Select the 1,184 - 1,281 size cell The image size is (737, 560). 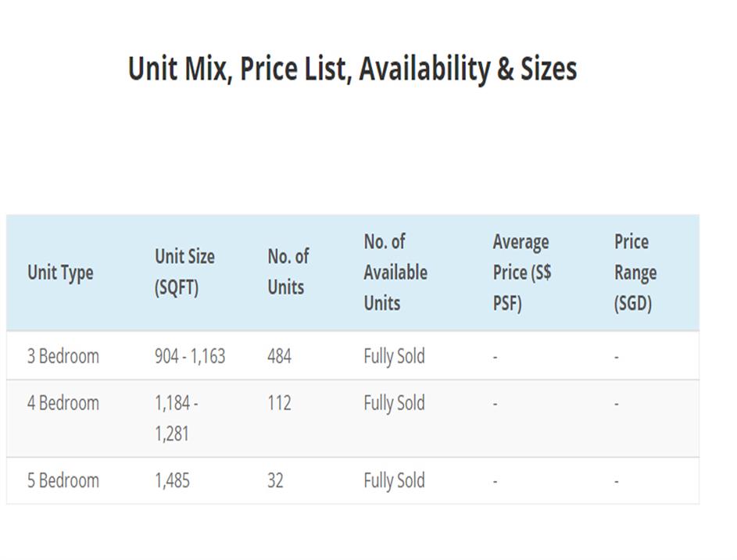click(177, 418)
